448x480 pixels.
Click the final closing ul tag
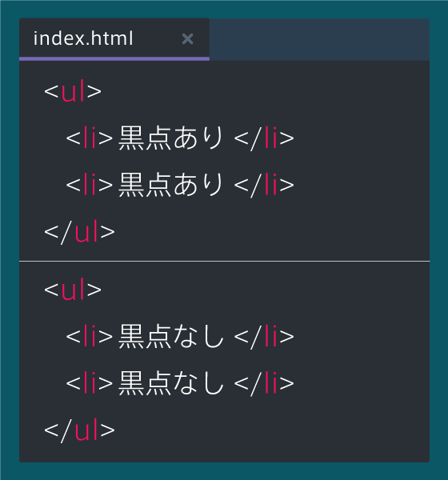coord(80,430)
